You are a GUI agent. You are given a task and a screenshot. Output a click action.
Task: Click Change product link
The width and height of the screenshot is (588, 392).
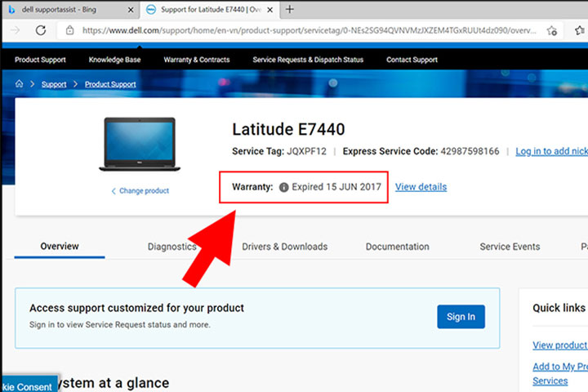click(x=140, y=190)
